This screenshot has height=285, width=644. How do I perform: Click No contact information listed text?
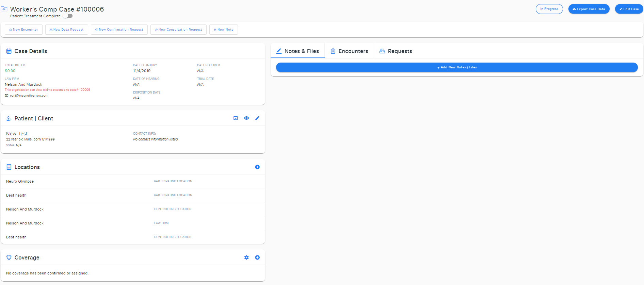(x=155, y=139)
